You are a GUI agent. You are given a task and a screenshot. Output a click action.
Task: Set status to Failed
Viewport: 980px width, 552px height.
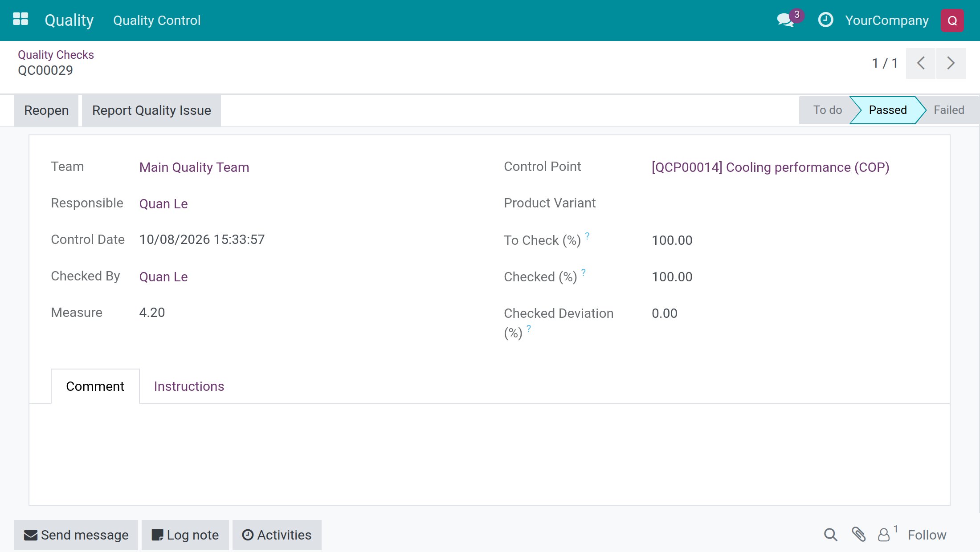[949, 110]
